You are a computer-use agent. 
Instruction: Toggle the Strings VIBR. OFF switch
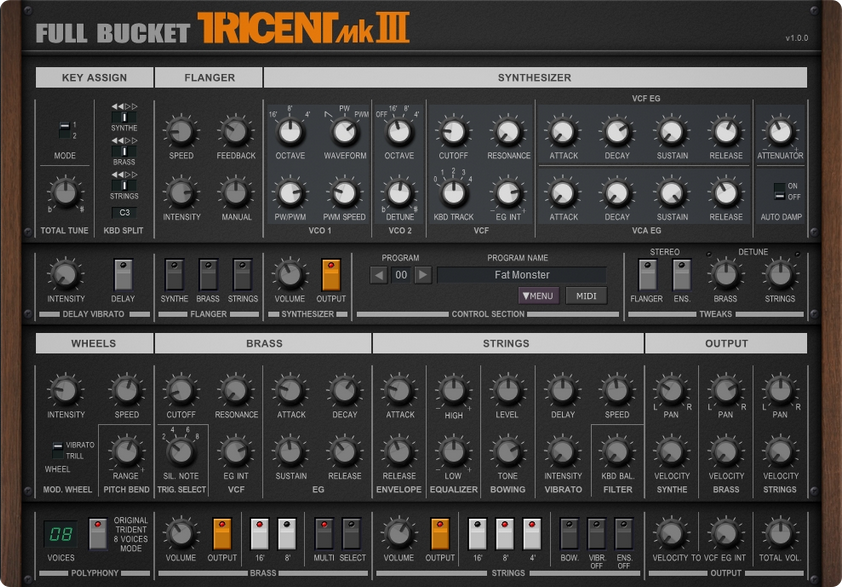point(597,534)
